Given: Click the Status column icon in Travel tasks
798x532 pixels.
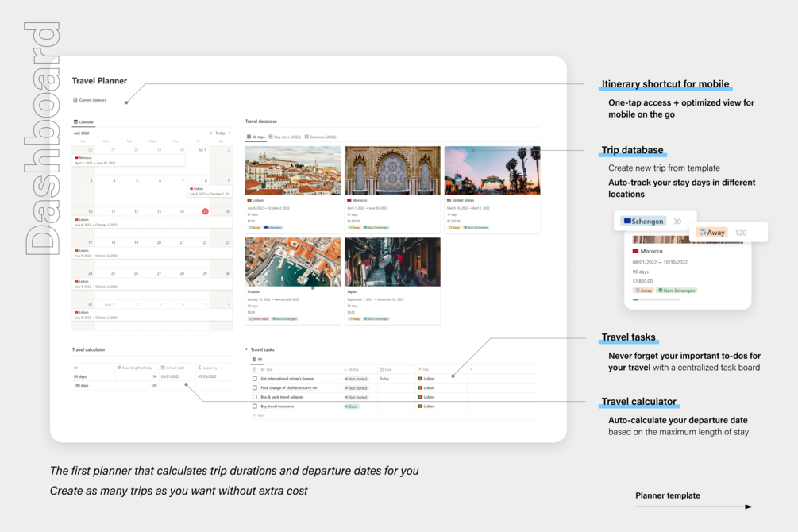Looking at the screenshot, I should [345, 369].
